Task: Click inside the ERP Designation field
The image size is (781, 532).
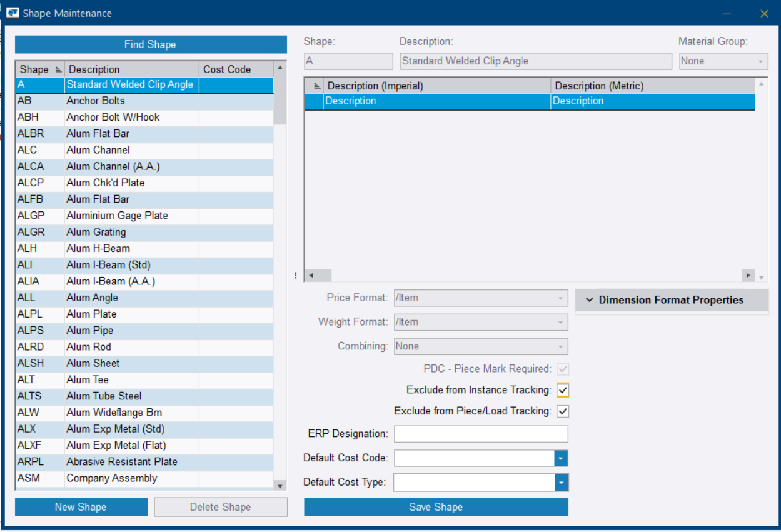Action: [x=480, y=433]
